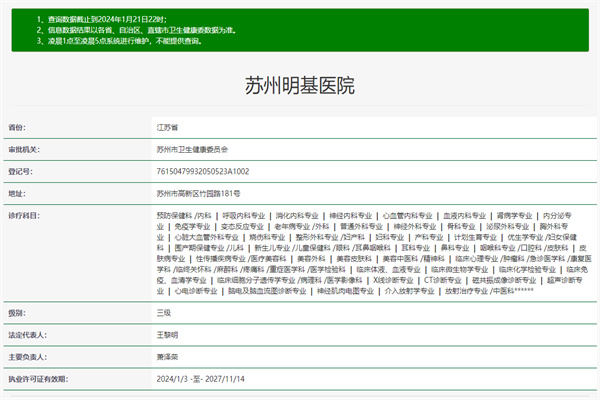Click 妇科专业 in the department list
600x400 pixels.
[390, 237]
